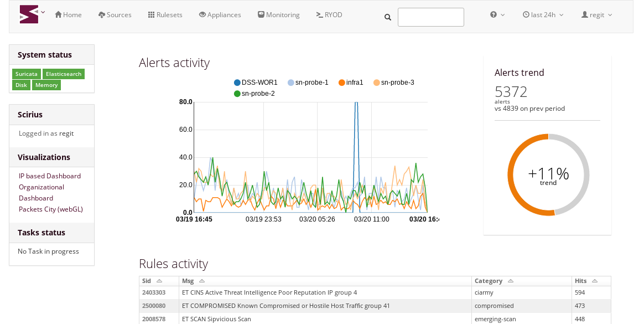Go to the Home page
The image size is (644, 324).
[x=68, y=15]
